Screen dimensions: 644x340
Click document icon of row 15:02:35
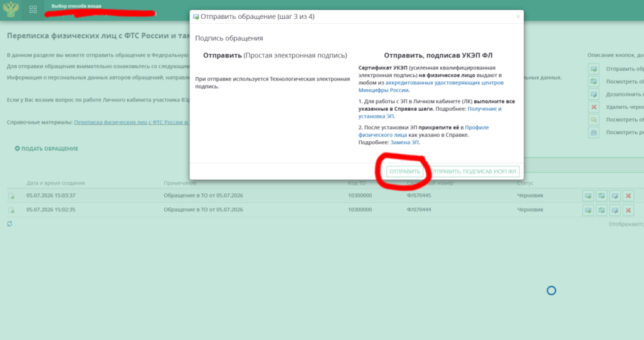tap(11, 210)
